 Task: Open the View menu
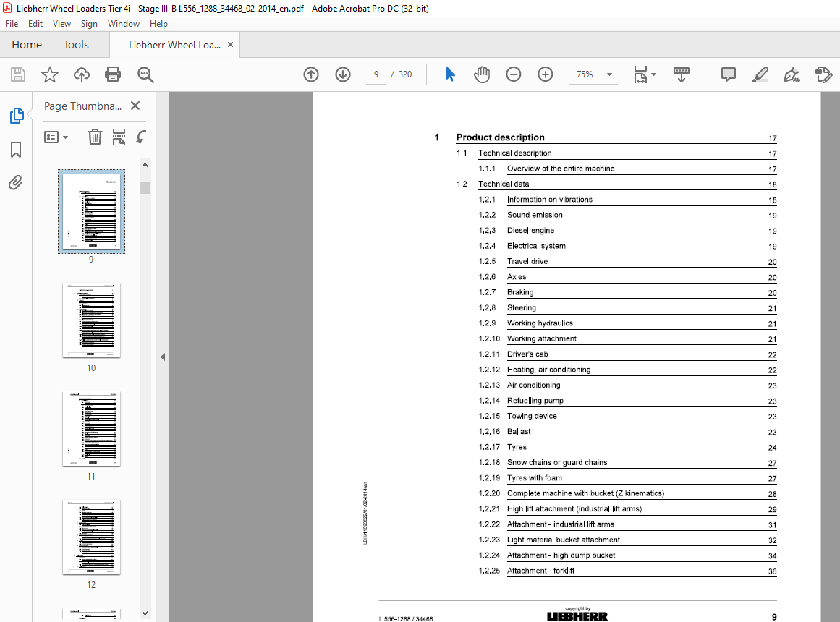(x=61, y=24)
